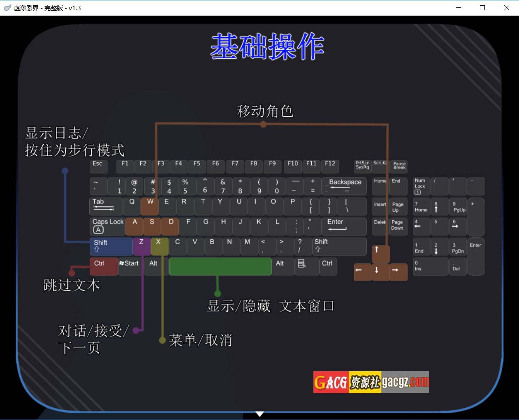Image resolution: width=519 pixels, height=420 pixels.
Task: Click the GACG gacgz.com watermark banner
Action: tap(371, 382)
